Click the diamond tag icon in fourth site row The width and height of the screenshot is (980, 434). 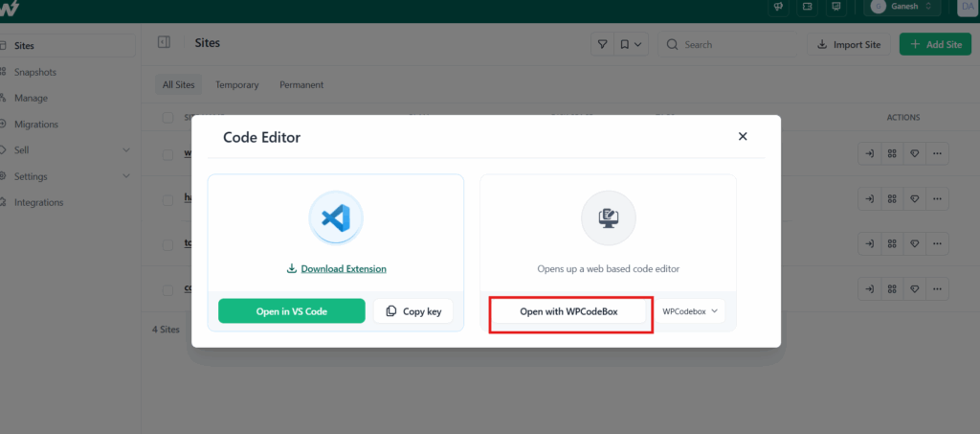[x=914, y=289]
